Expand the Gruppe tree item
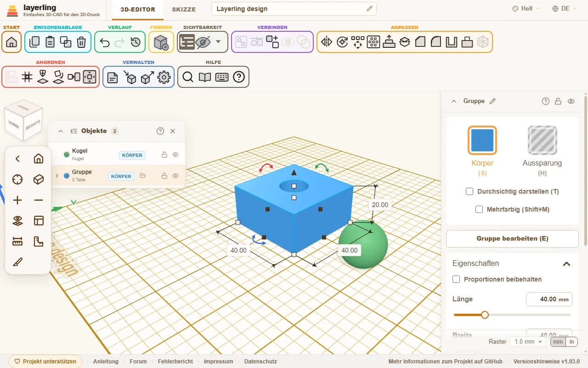Screen dimensions: 588x368 [57, 176]
